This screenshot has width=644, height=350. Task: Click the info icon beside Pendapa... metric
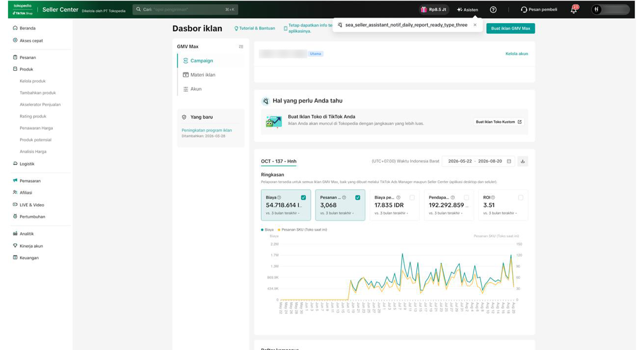pyautogui.click(x=453, y=198)
